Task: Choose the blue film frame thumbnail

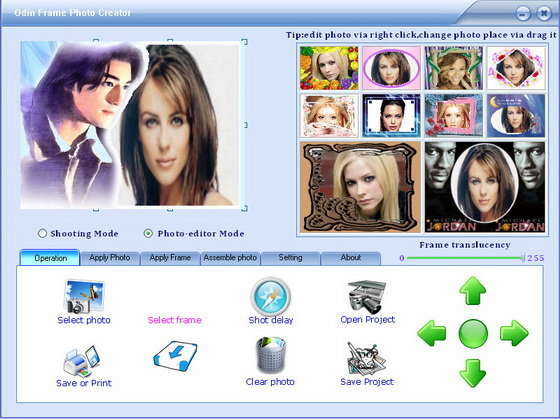Action: coord(391,116)
